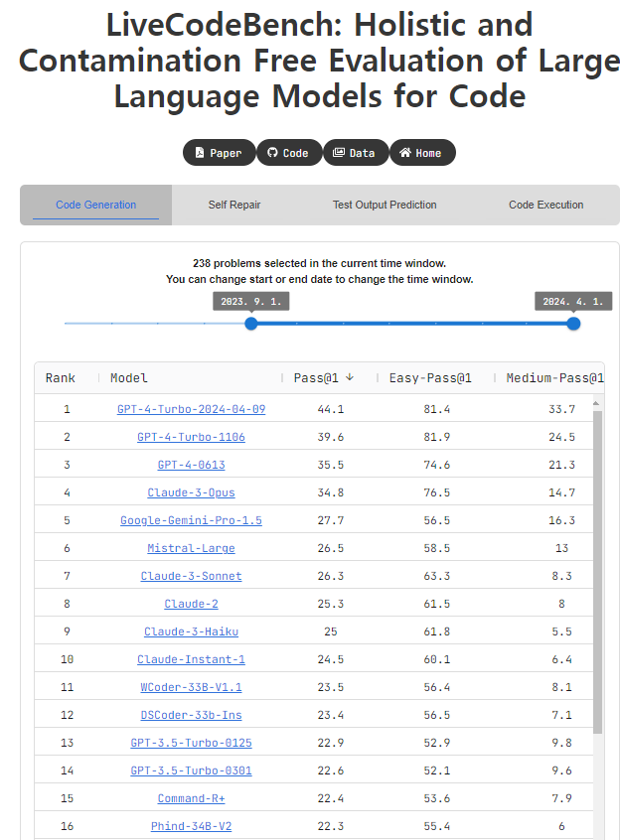Click the 2024. 4. 1. date label
Screen dimensions: 620x840
click(573, 302)
